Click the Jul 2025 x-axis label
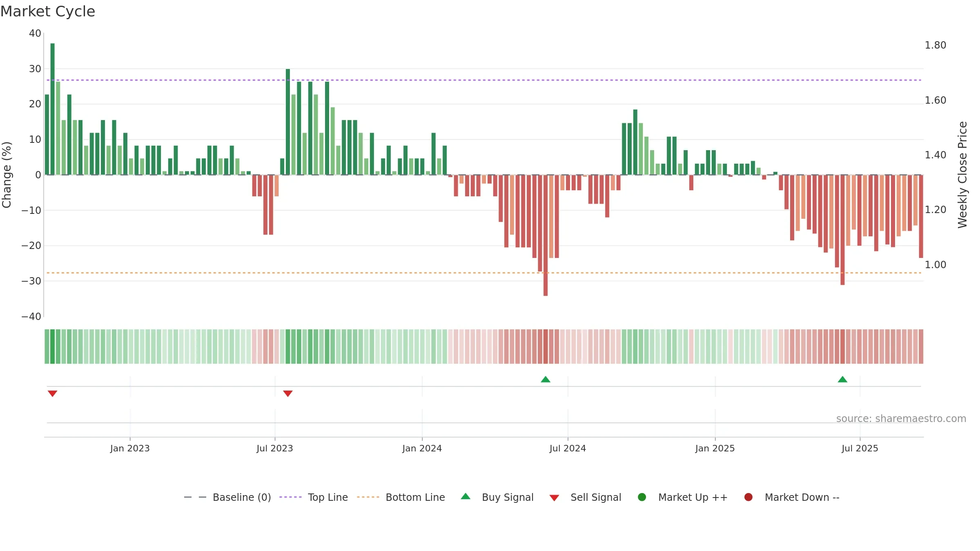This screenshot has height=551, width=980. 860,449
